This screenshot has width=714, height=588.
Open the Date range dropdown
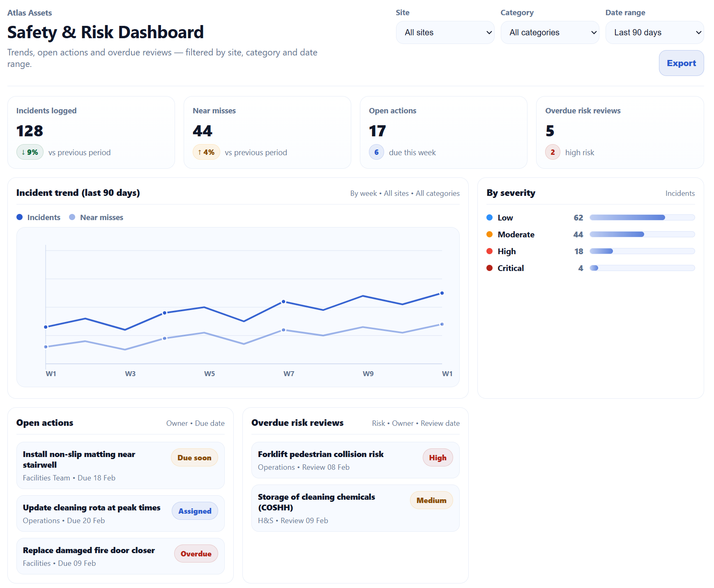654,32
